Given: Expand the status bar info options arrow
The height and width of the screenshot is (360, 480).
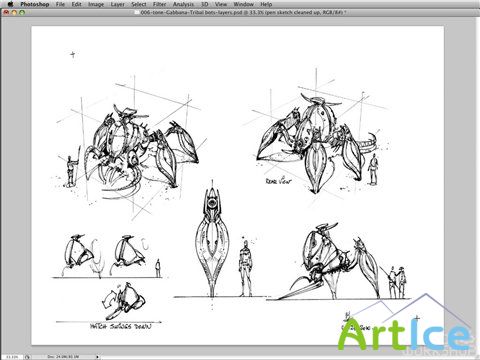Looking at the screenshot, I should click(x=97, y=357).
